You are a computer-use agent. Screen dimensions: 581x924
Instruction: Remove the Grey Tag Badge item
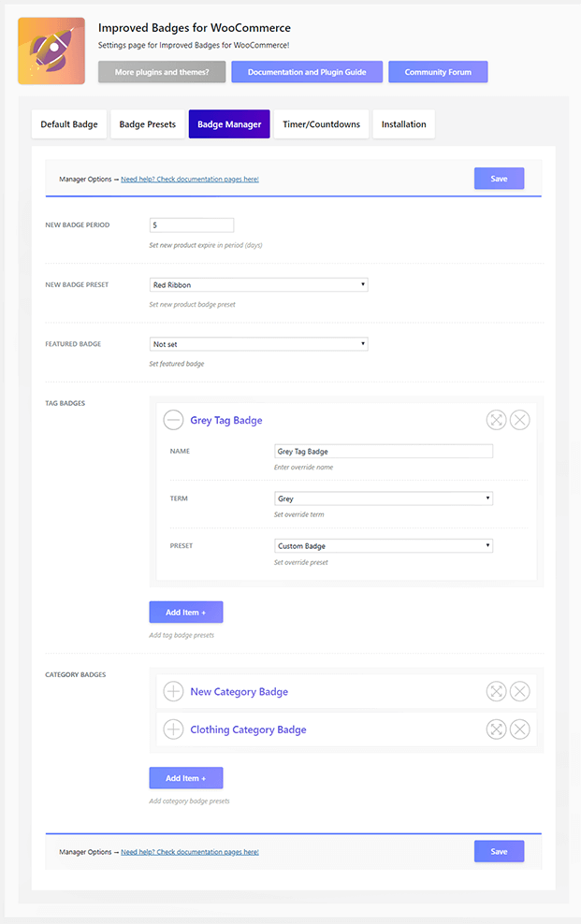tap(520, 421)
